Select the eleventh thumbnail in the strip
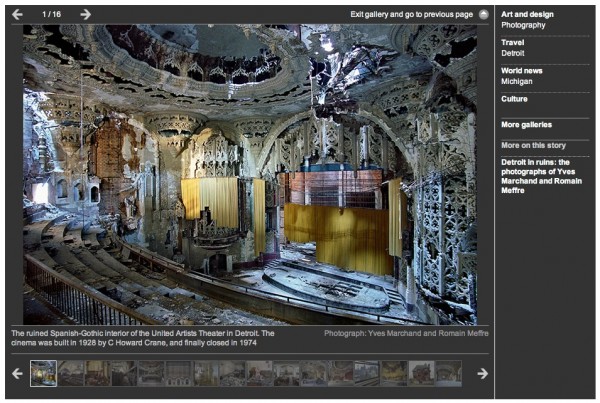The width and height of the screenshot is (600, 403). [313, 373]
